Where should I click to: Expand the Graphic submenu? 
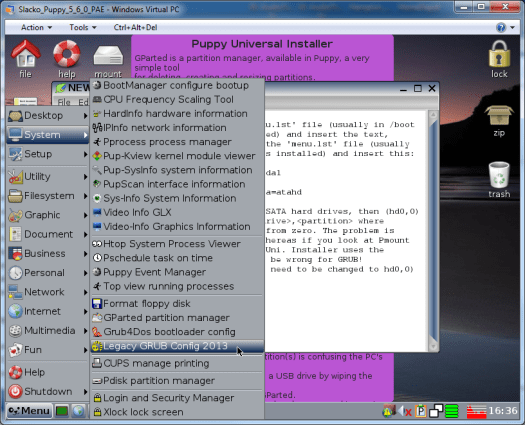click(x=48, y=215)
